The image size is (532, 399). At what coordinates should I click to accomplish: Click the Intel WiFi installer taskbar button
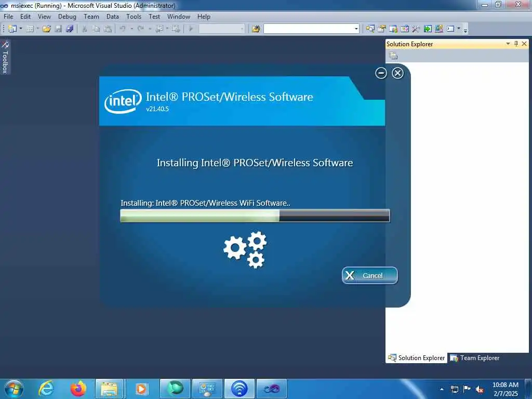point(239,389)
